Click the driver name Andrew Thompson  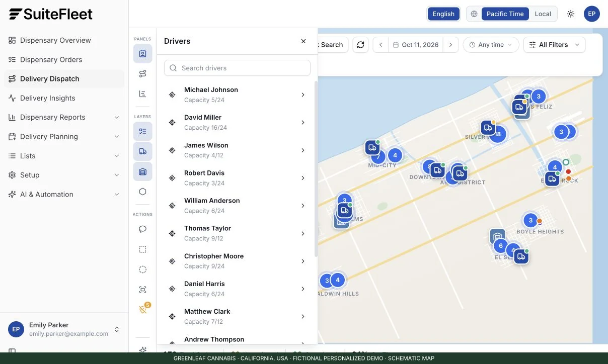[214, 339]
